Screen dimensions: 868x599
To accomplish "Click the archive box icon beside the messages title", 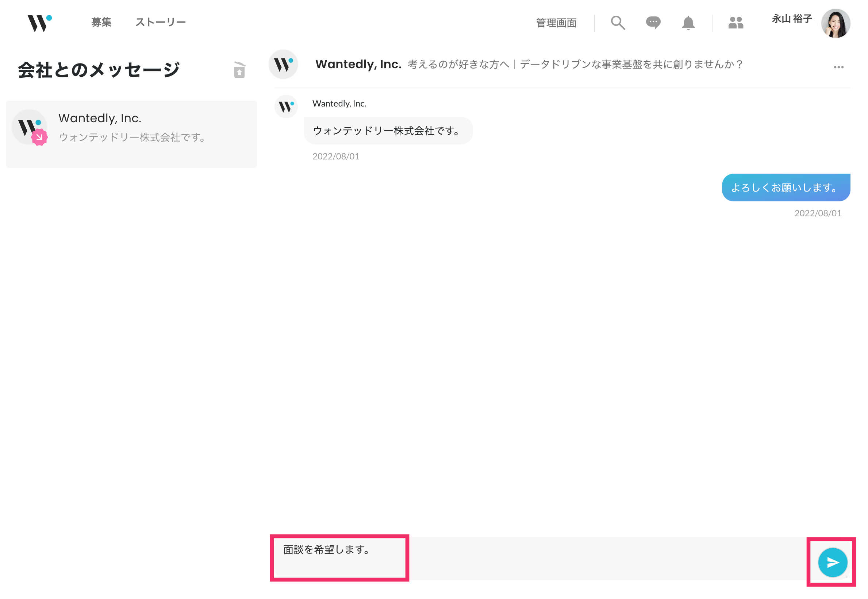I will click(x=239, y=70).
